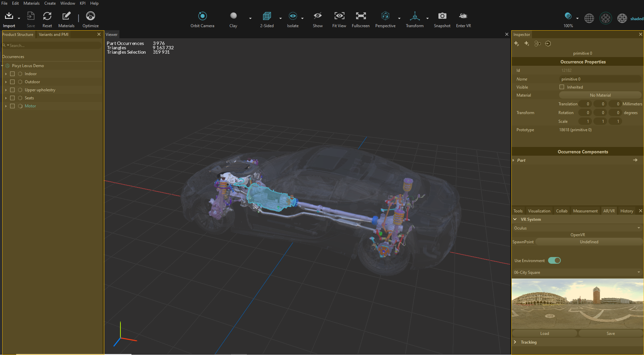Click the Transform gizmo icon
644x355 pixels.
click(x=414, y=16)
